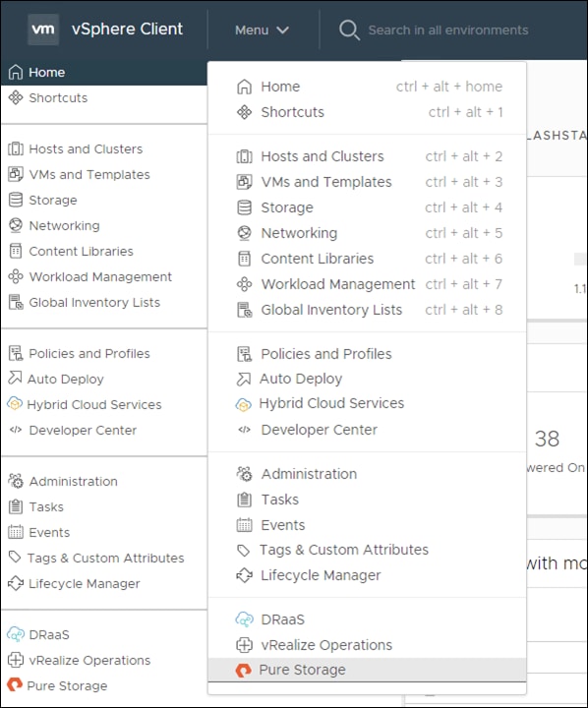Screen dimensions: 588x708
Task: Click Networking globe icon in sidebar
Action: coord(16,225)
